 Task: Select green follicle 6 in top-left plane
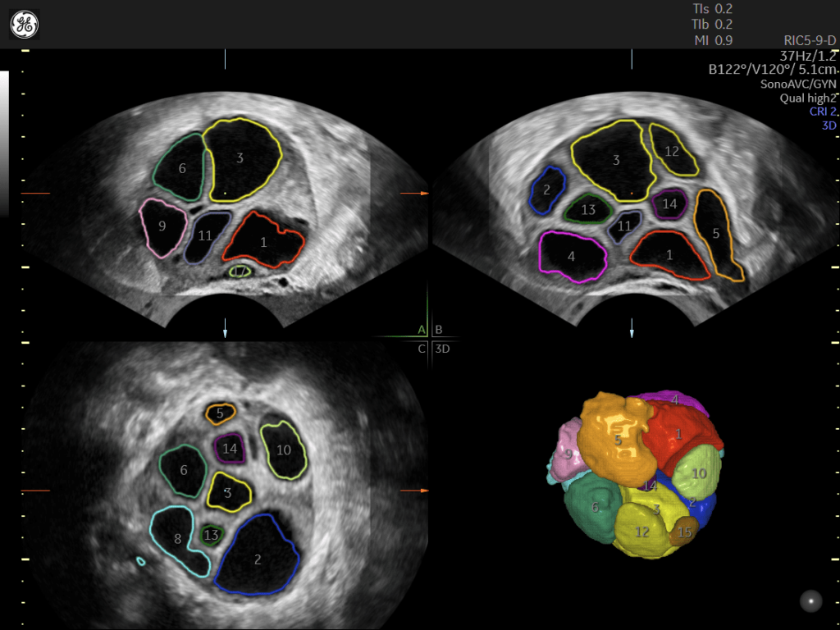click(x=180, y=168)
